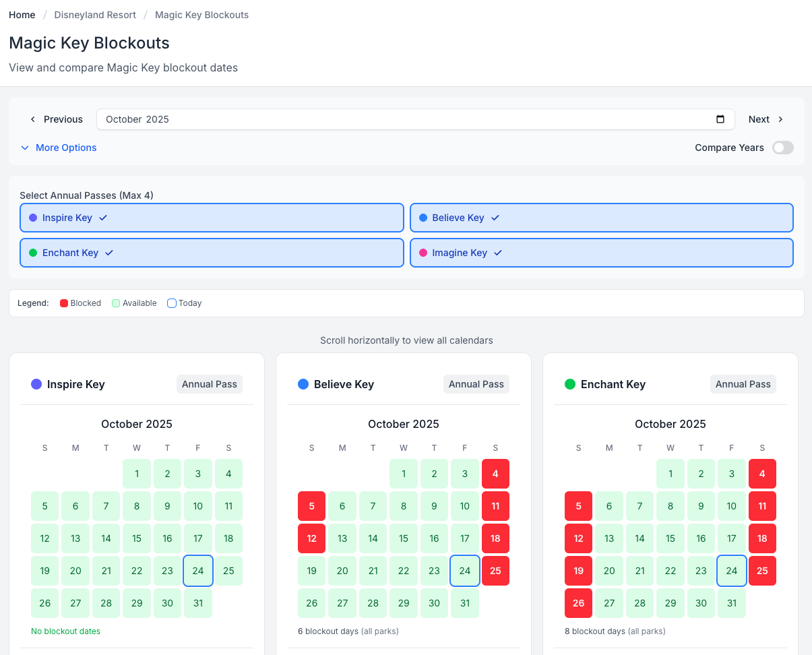
Task: Go to the Home breadcrumb
Action: [x=22, y=15]
